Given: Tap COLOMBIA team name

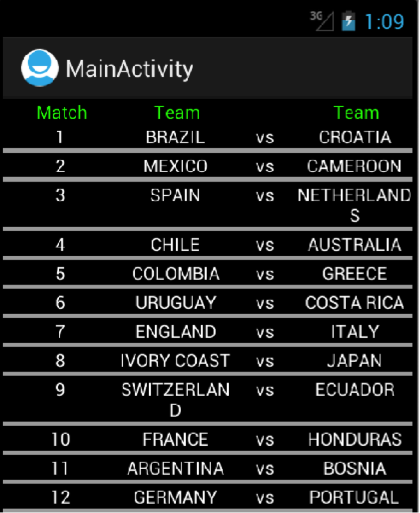Looking at the screenshot, I should (x=176, y=274).
